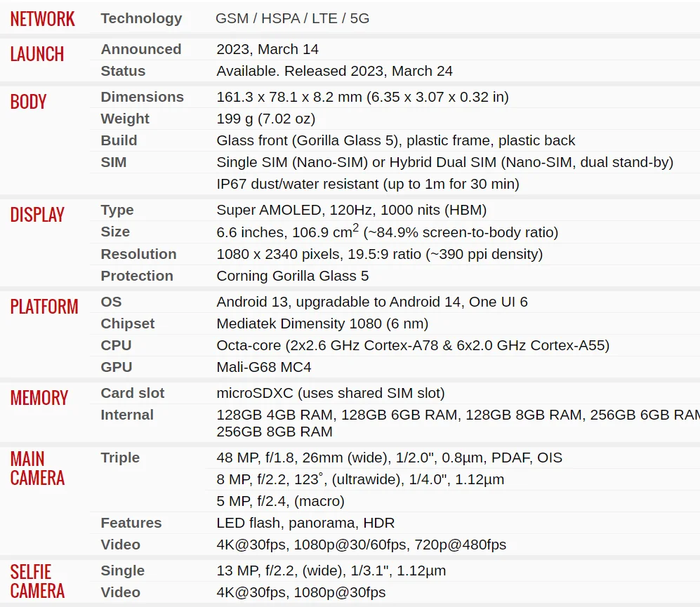Open the Chipset glossary link
700x607 pixels.
tap(128, 323)
